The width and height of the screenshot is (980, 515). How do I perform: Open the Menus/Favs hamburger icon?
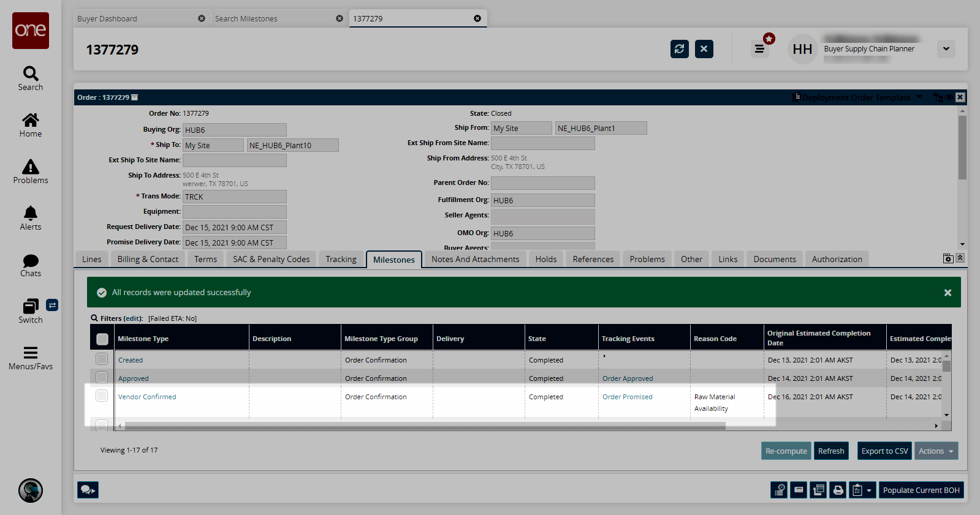31,353
